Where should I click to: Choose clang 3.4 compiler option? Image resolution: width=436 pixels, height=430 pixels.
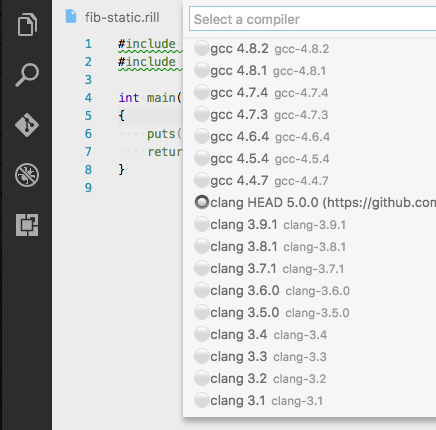309,335
